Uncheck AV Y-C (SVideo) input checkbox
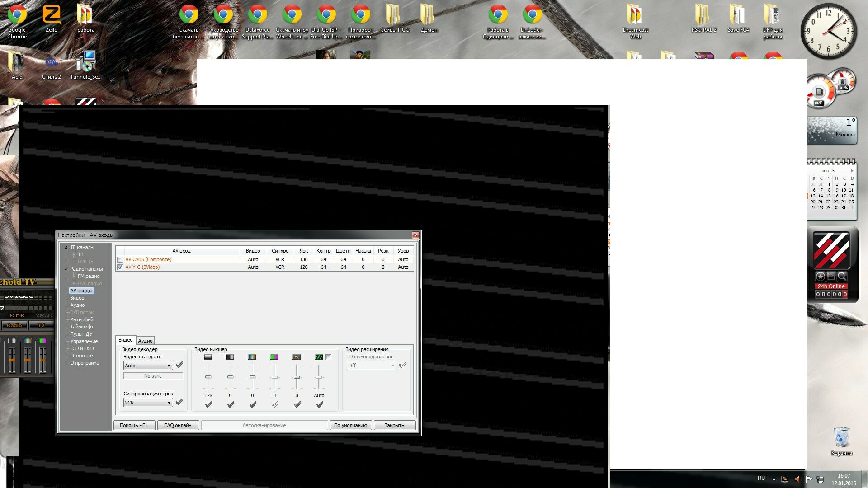 [x=120, y=267]
